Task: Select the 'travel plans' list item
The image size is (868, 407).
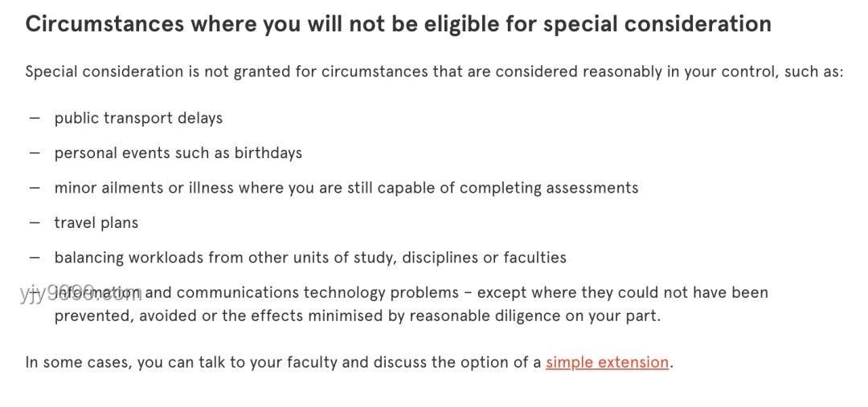Action: pyautogui.click(x=96, y=223)
